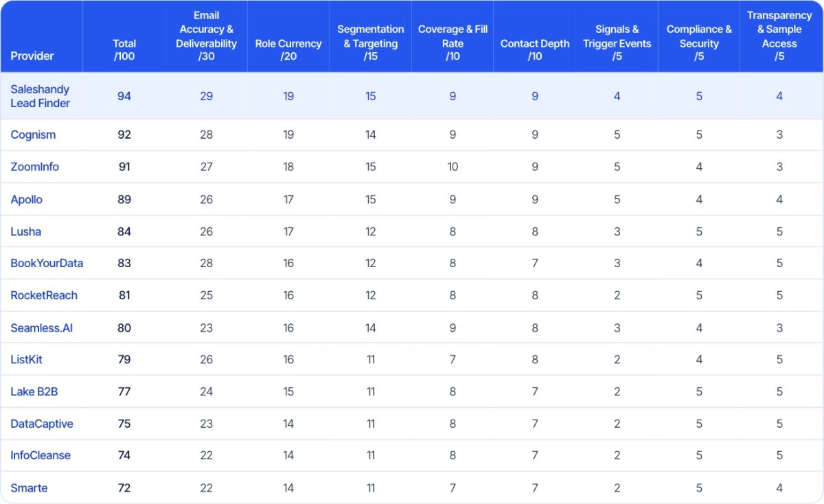The width and height of the screenshot is (824, 504).
Task: Click the Total /100 column header
Action: pos(124,49)
